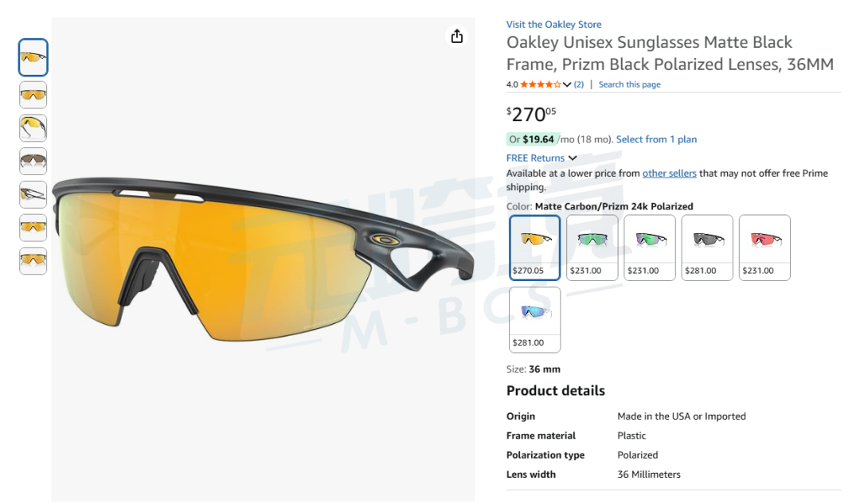Open the sixth thumbnail image

[33, 228]
